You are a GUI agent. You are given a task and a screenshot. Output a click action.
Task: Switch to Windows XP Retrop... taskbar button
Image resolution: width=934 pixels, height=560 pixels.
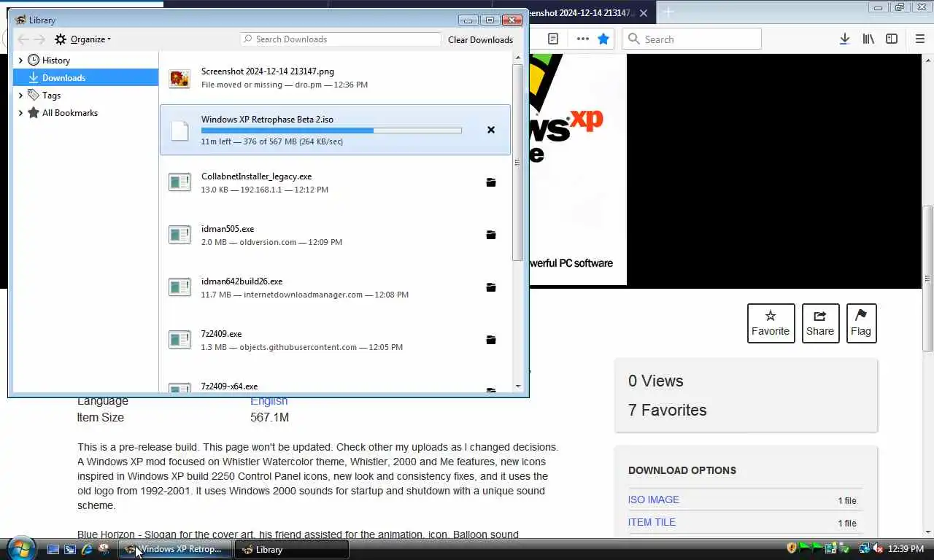pos(175,549)
